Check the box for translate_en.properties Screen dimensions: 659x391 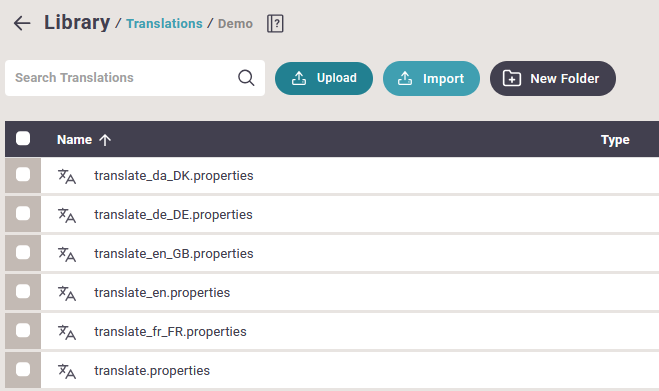23,291
